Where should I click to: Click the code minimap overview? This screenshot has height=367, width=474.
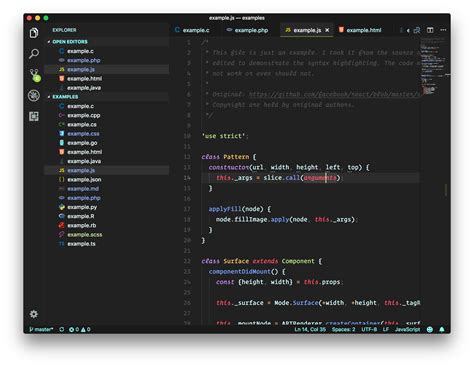[x=433, y=67]
